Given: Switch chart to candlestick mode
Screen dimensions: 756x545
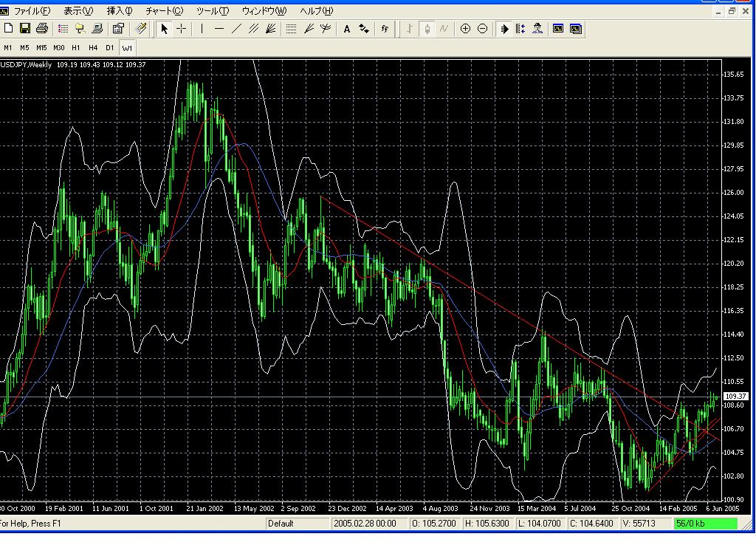Looking at the screenshot, I should pyautogui.click(x=427, y=29).
